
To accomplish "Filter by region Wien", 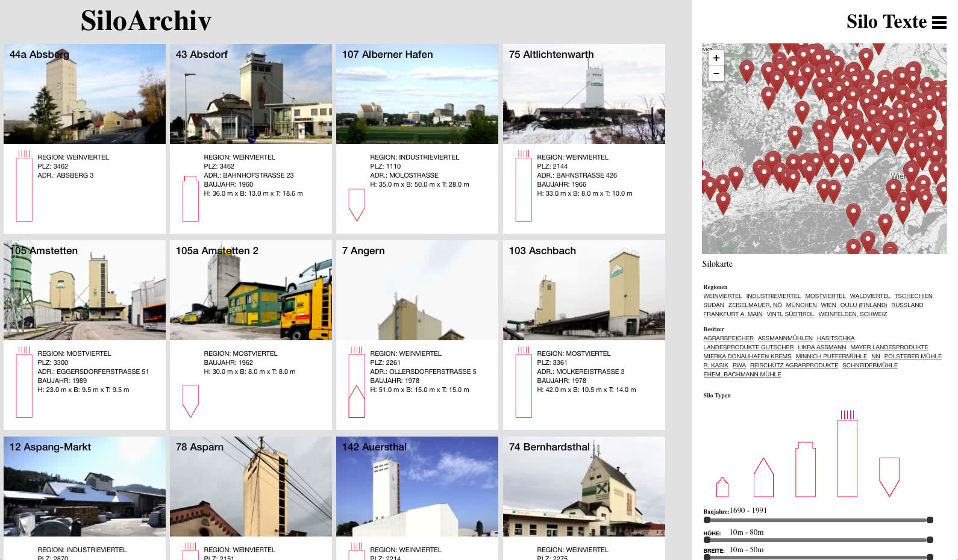I will click(828, 305).
